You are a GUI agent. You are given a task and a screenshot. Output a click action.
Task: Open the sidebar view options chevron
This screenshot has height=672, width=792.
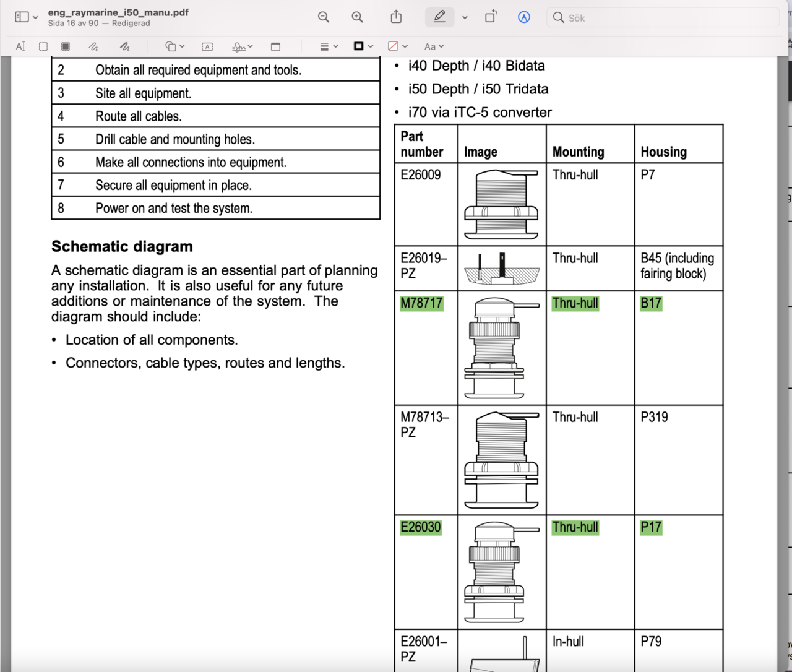[35, 17]
